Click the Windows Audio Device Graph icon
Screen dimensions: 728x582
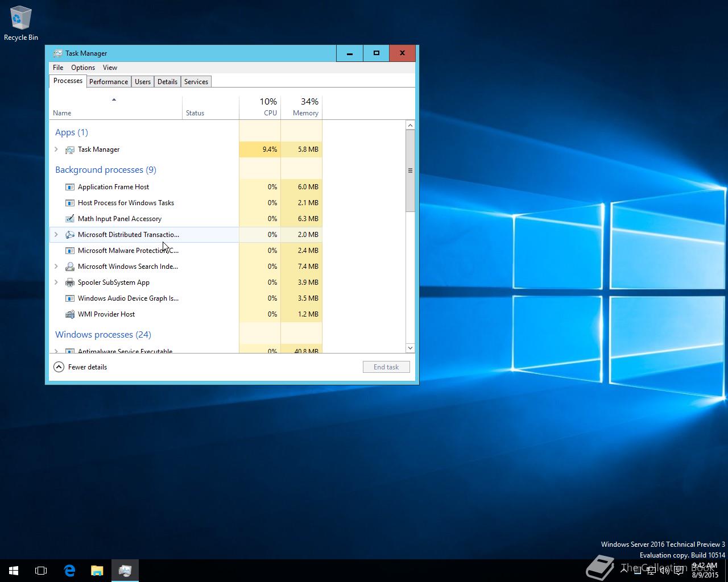[x=70, y=298]
